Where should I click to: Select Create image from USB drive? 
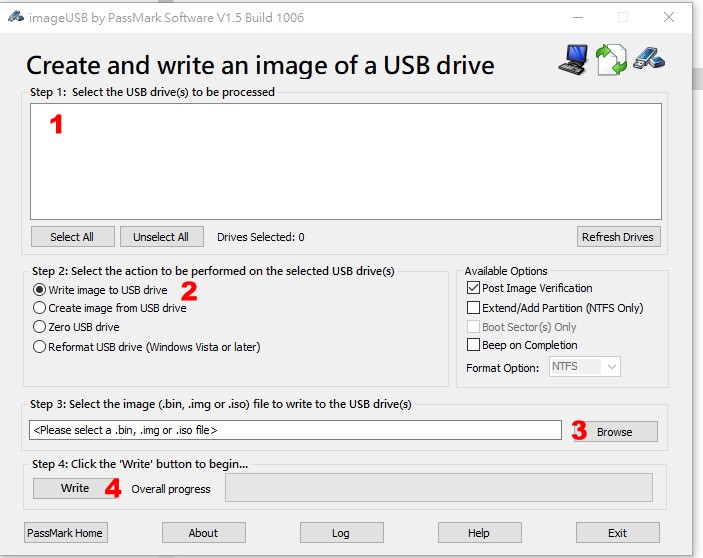(40, 308)
